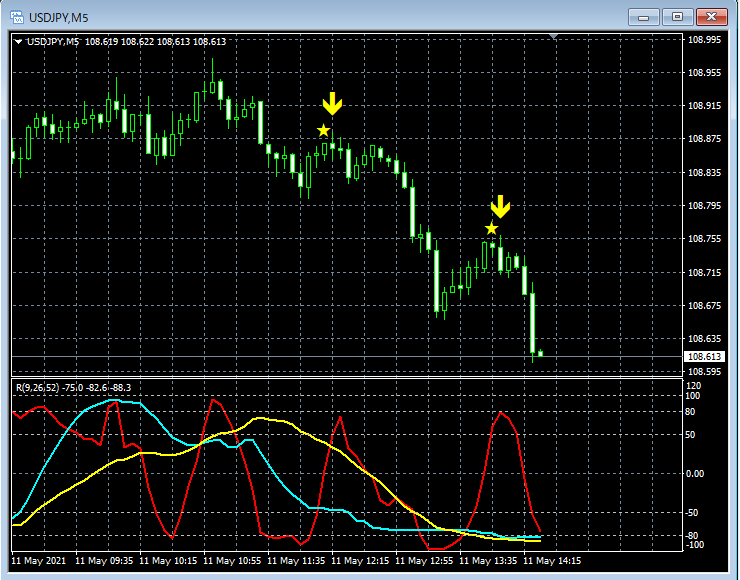Select the second yellow down arrow signal
The height and width of the screenshot is (580, 740).
tap(500, 207)
